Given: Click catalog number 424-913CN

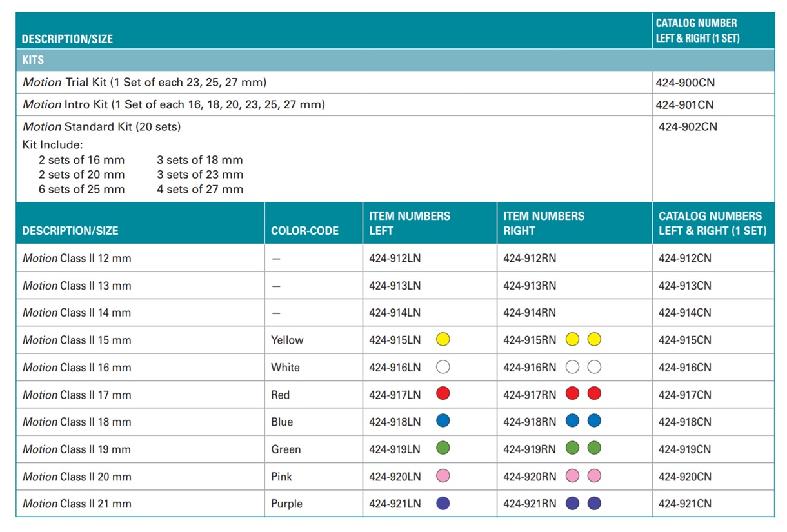Looking at the screenshot, I should pyautogui.click(x=685, y=286).
